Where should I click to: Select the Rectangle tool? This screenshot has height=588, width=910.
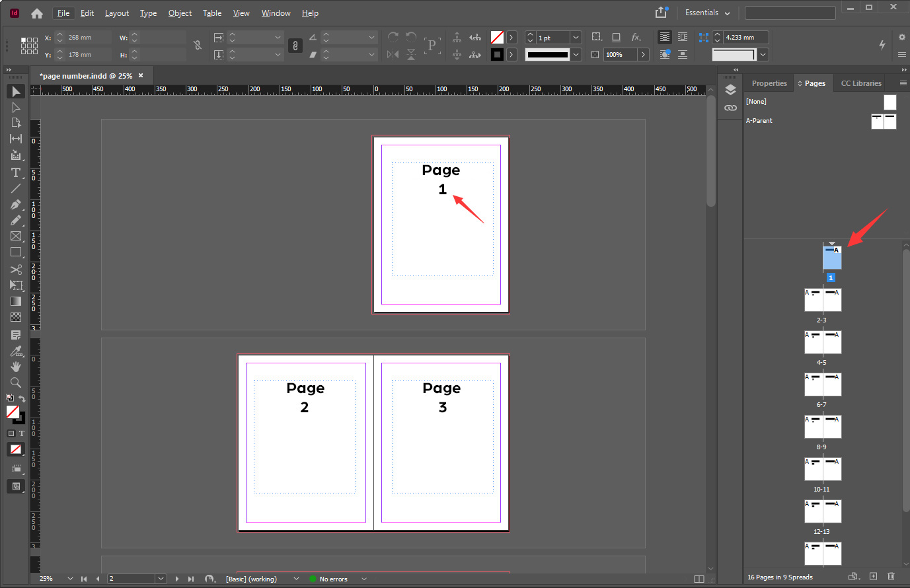(x=16, y=252)
